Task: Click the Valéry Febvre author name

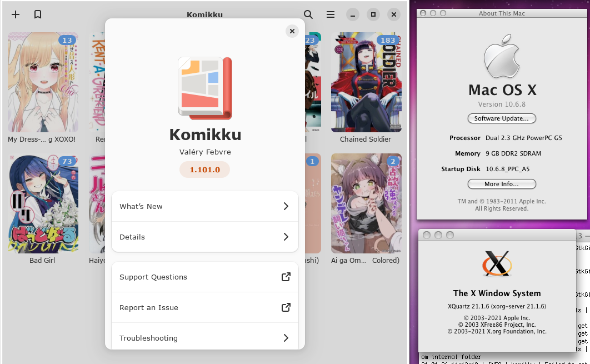Action: [x=205, y=152]
